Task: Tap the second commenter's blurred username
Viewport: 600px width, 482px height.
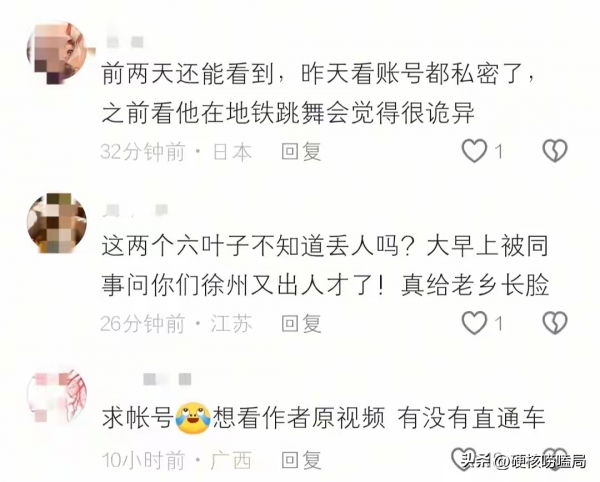Action: tap(136, 210)
